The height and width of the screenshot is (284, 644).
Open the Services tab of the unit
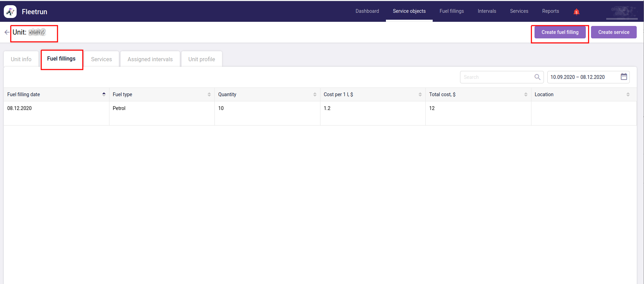pos(102,59)
